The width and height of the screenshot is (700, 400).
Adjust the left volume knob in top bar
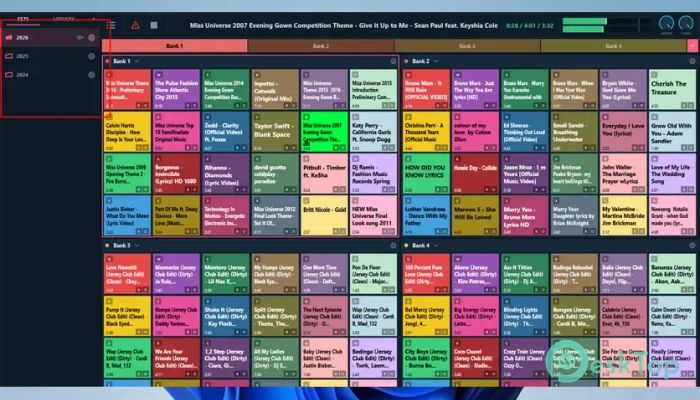click(x=667, y=24)
